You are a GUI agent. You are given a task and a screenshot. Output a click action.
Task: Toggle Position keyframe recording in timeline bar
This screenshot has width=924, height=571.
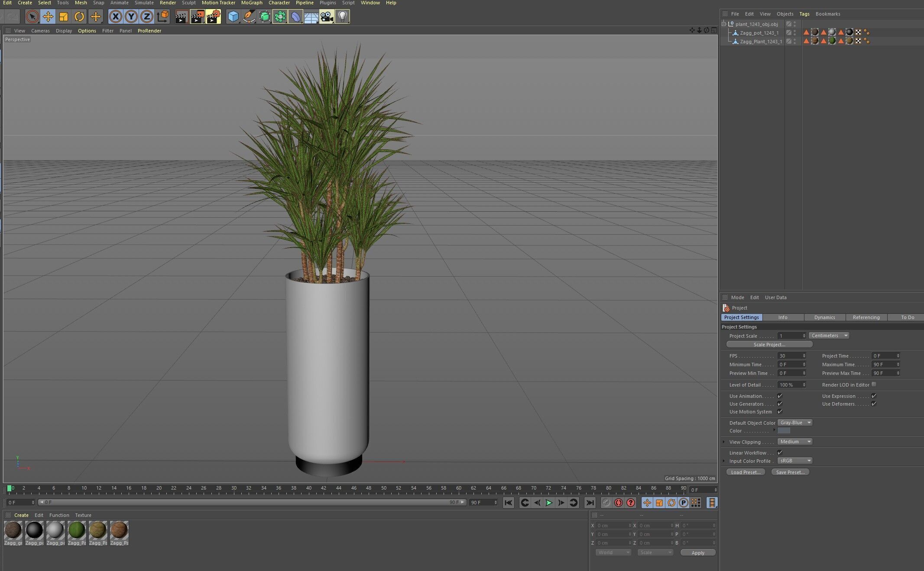pyautogui.click(x=647, y=503)
